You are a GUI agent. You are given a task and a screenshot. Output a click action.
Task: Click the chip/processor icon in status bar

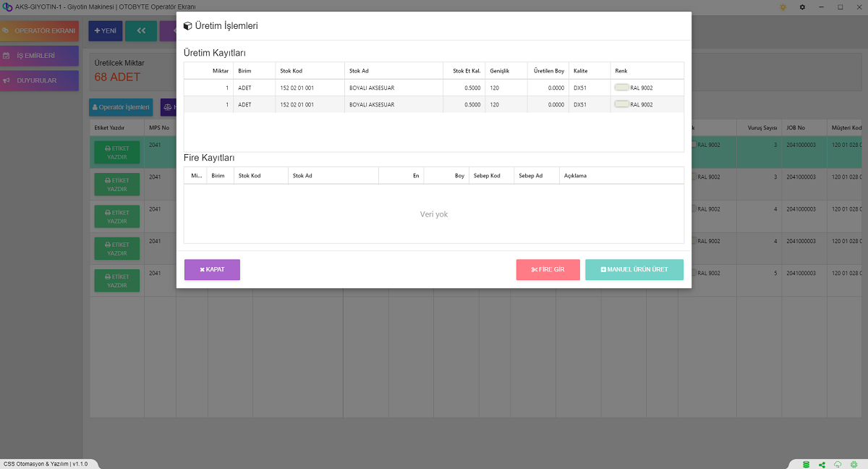pos(854,464)
